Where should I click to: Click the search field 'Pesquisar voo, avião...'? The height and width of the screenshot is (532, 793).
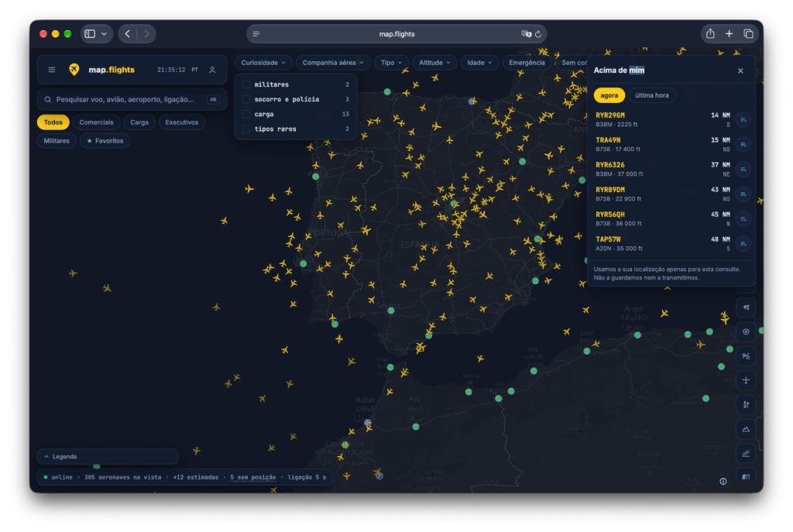point(132,100)
